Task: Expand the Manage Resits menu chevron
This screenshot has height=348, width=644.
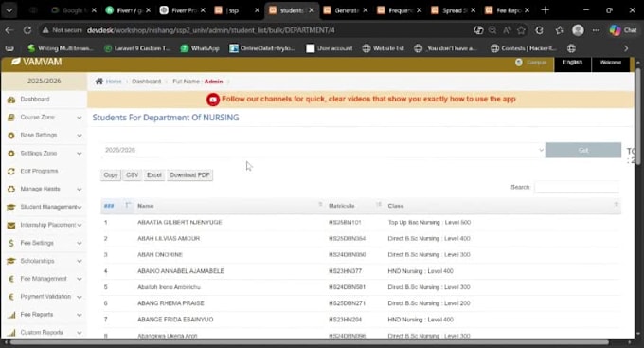Action: [80, 190]
